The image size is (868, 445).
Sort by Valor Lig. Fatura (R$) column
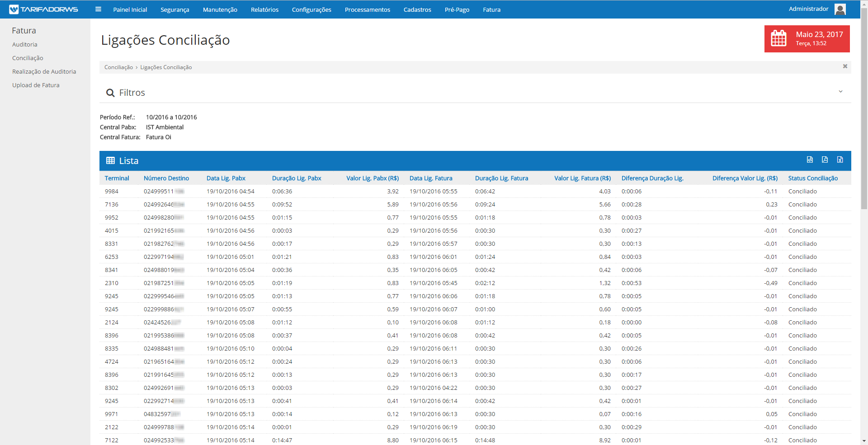[582, 178]
